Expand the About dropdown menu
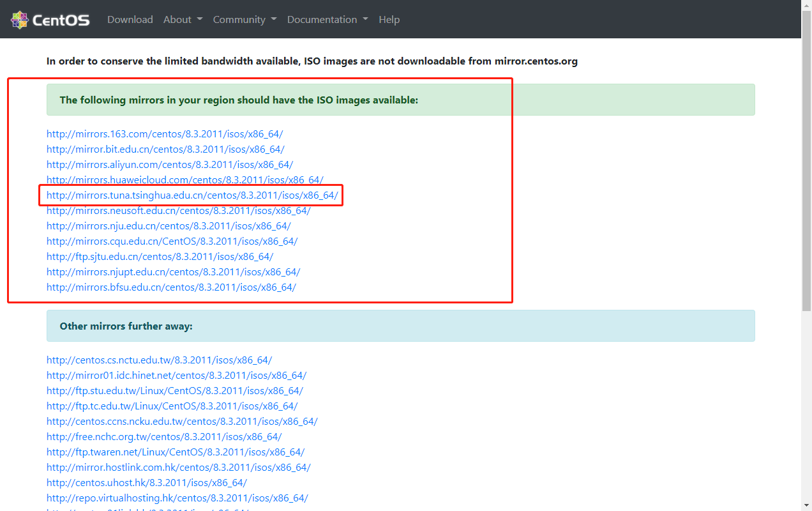Image resolution: width=812 pixels, height=511 pixels. 183,20
